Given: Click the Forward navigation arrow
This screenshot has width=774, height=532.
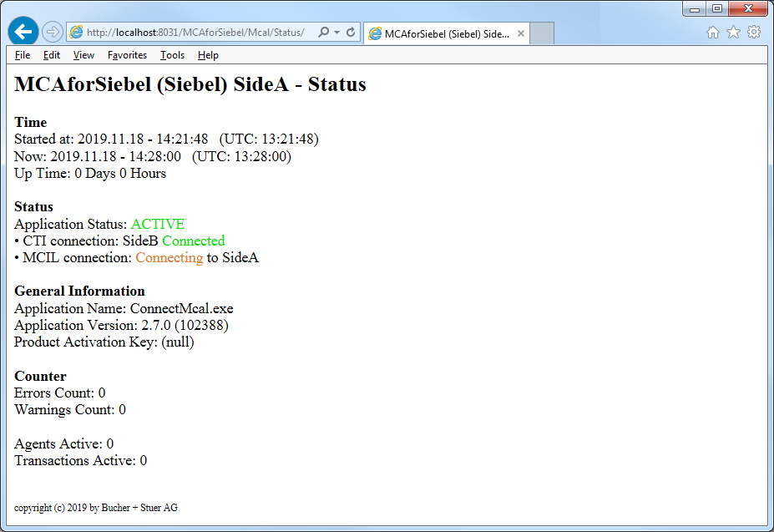Looking at the screenshot, I should 51,31.
